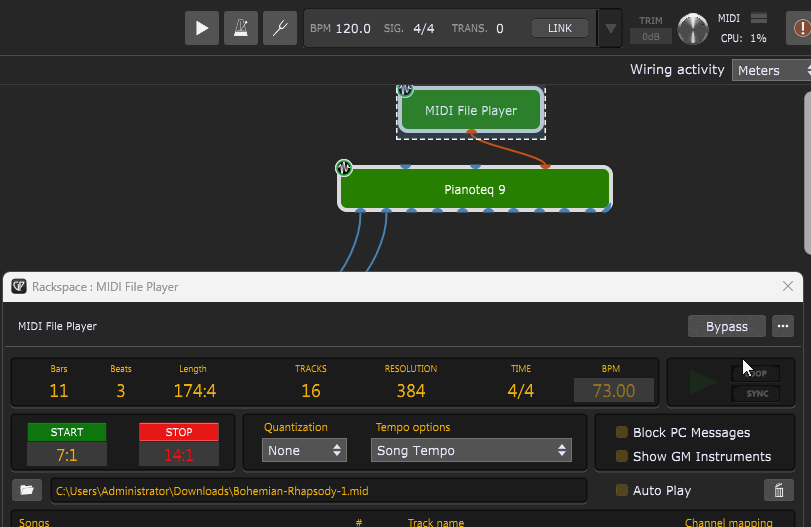The image size is (811, 527).
Task: Adjust the trim gain knob
Action: click(x=693, y=29)
